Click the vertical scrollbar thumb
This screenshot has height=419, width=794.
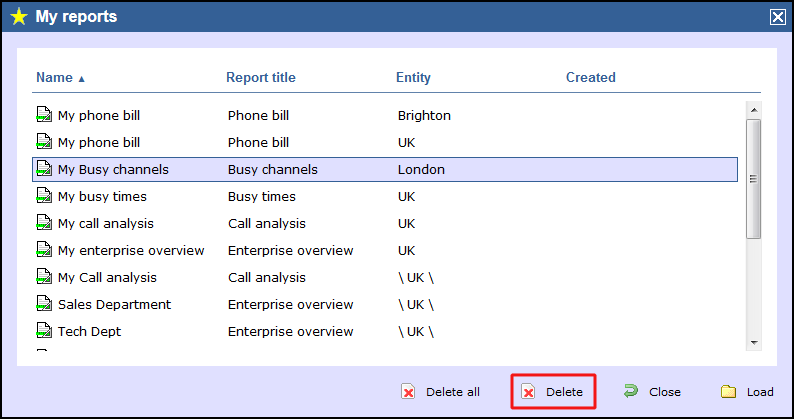(754, 179)
